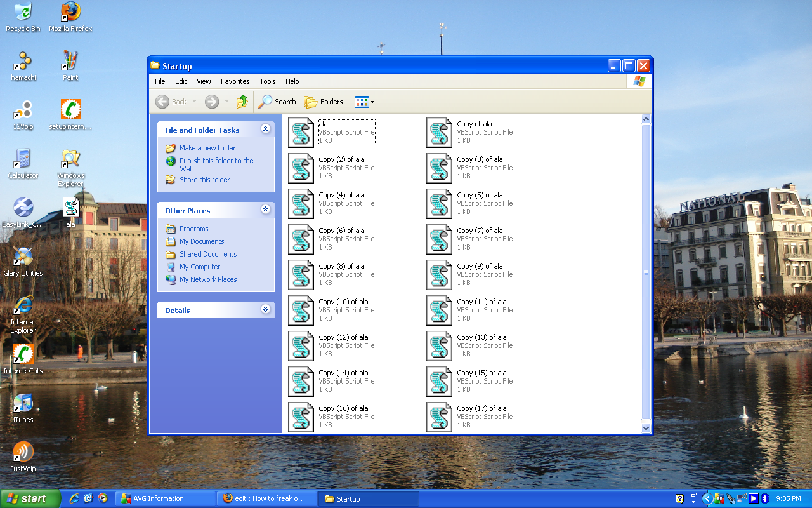The image size is (812, 508).
Task: Select the JustVoip desktop icon
Action: click(23, 457)
